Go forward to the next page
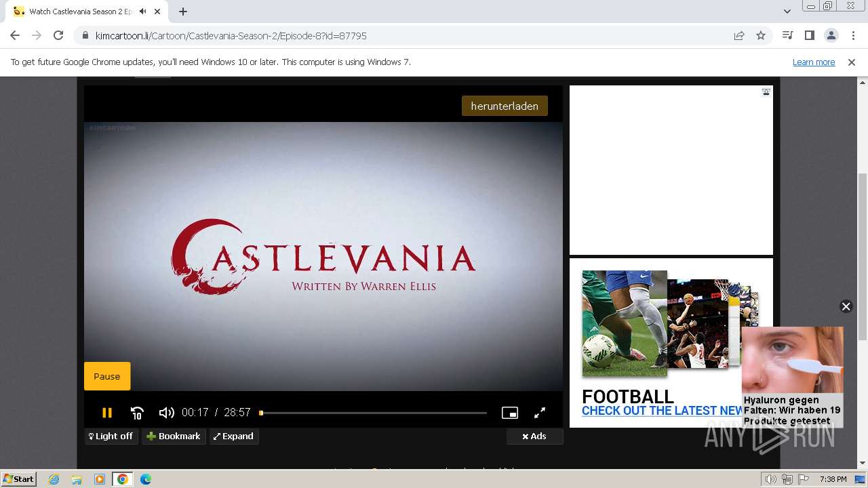The image size is (868, 488). click(x=37, y=36)
